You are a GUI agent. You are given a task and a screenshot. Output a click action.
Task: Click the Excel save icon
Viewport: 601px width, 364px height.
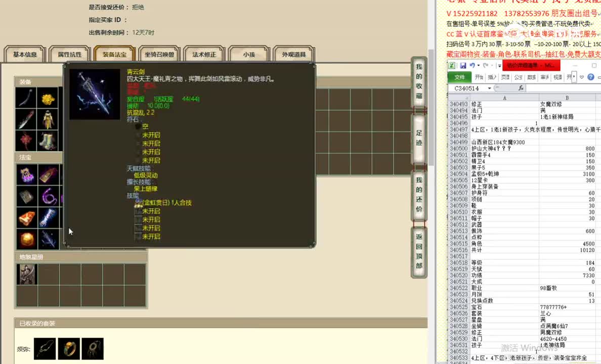point(463,65)
